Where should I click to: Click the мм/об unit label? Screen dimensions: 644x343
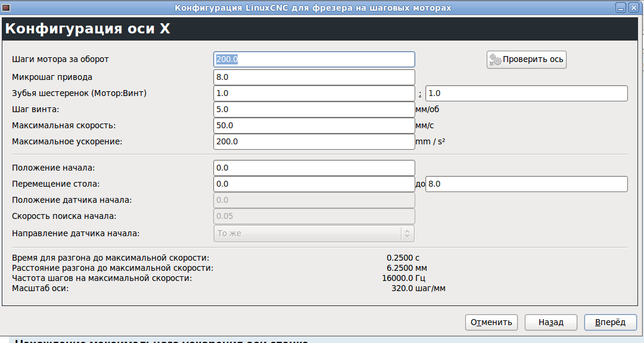(427, 109)
